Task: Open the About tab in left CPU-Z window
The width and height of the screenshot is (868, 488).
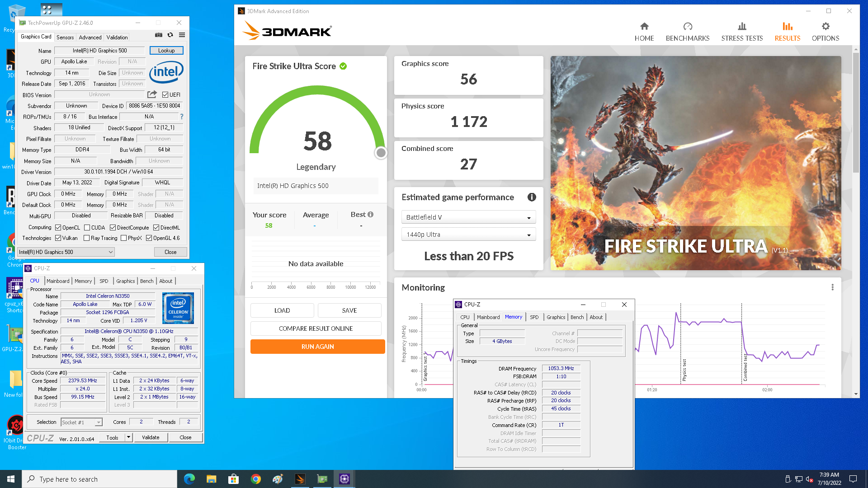Action: [x=165, y=281]
